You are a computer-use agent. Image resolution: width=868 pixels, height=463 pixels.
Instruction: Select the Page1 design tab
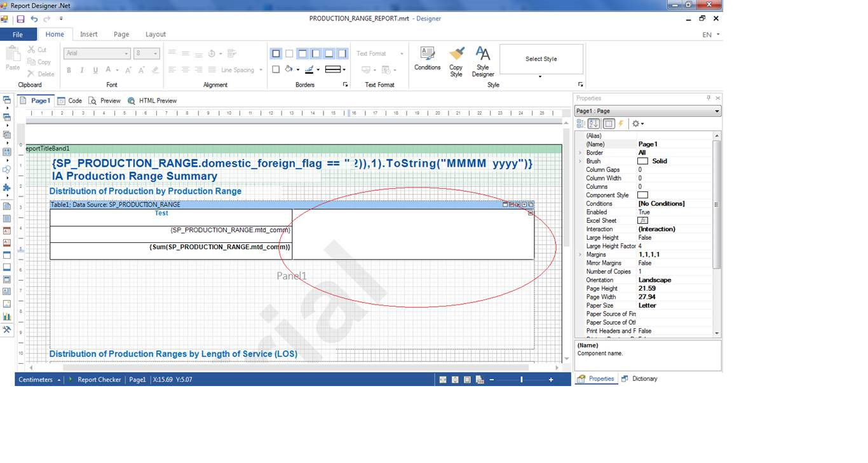(x=35, y=100)
